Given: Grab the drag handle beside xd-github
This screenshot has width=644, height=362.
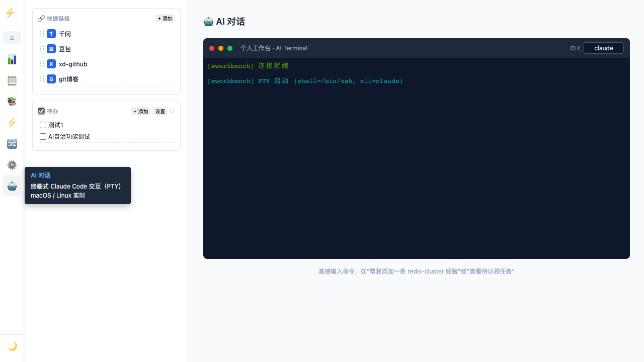Looking at the screenshot, I should [x=42, y=64].
